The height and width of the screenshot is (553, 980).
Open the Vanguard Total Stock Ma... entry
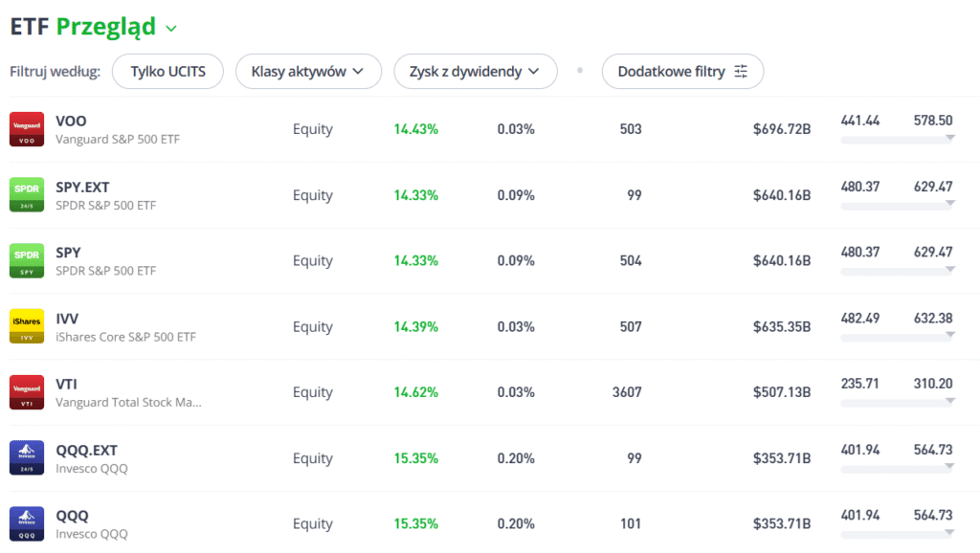128,403
